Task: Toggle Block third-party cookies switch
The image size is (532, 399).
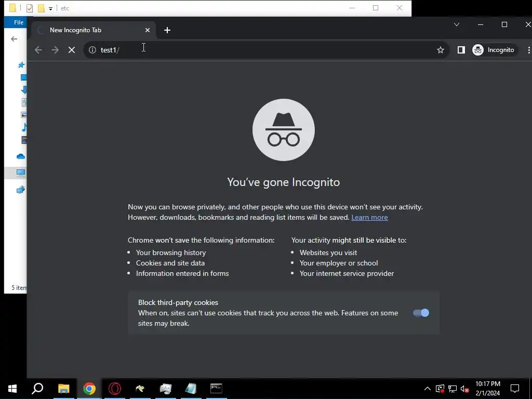Action: coord(421,313)
